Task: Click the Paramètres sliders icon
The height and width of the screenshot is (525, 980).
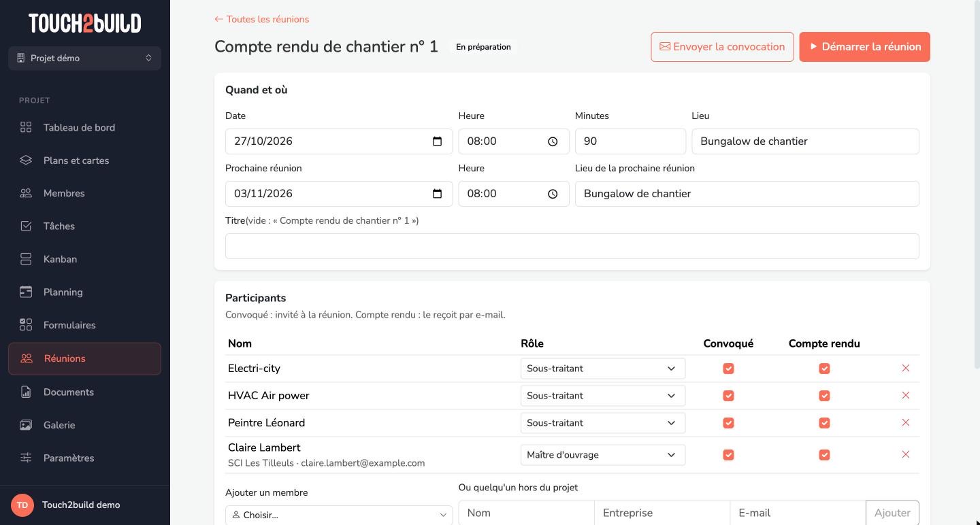Action: [x=26, y=458]
